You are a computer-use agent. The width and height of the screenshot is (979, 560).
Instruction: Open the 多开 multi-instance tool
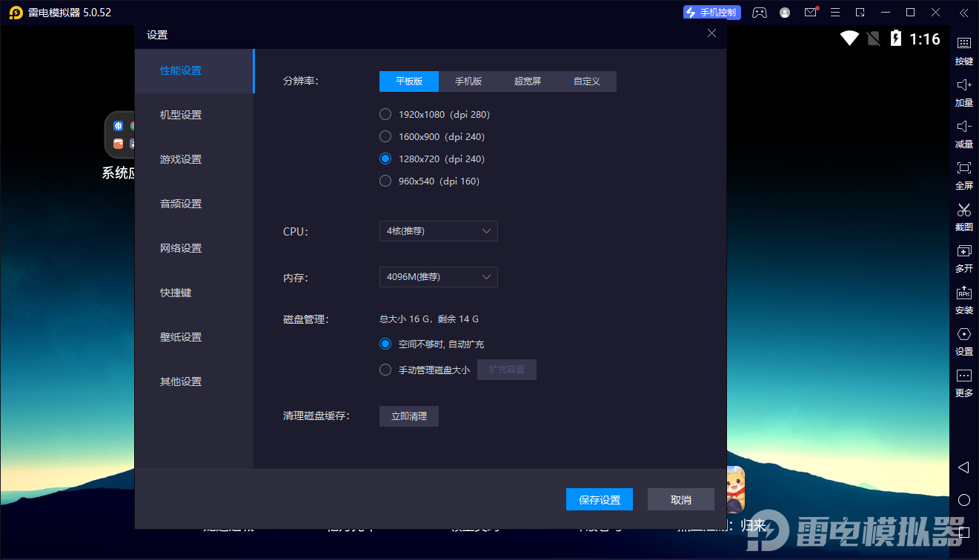[964, 259]
